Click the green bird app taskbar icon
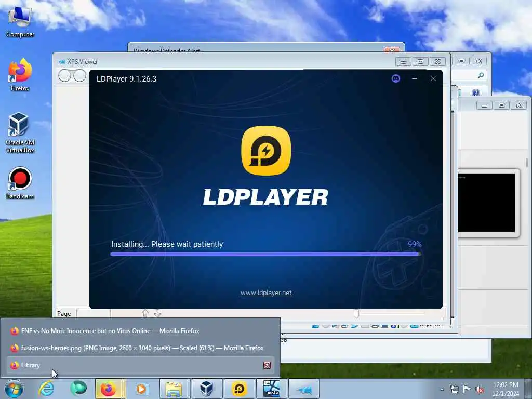The height and width of the screenshot is (399, 532). (78, 389)
